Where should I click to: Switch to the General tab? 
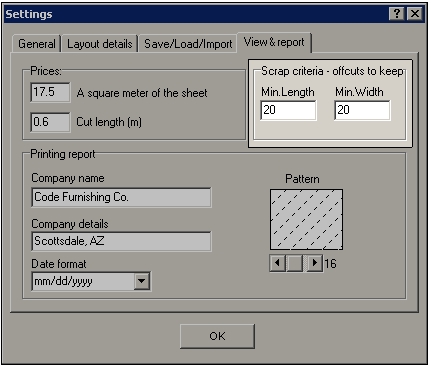(x=36, y=44)
